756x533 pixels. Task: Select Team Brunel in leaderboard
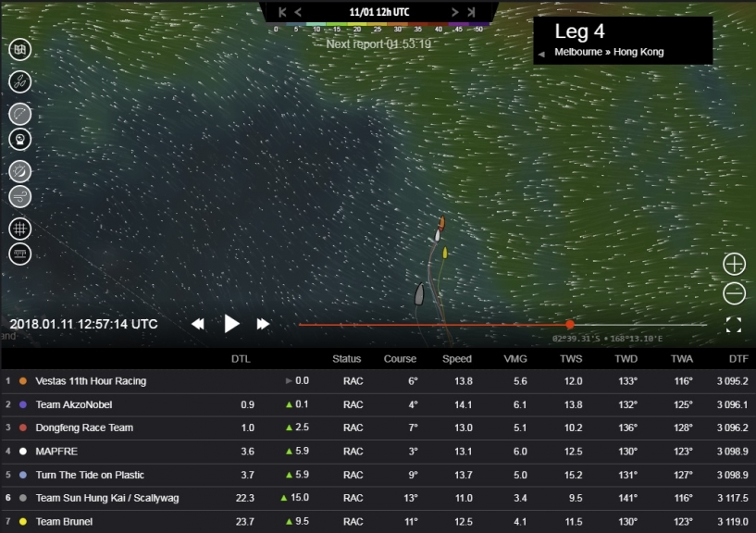378,522
